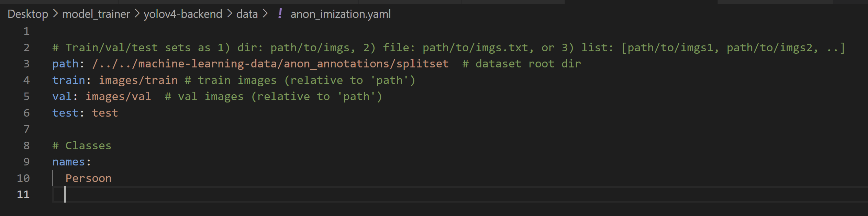The height and width of the screenshot is (216, 868).
Task: Open the data folder breadcrumb
Action: pyautogui.click(x=247, y=14)
